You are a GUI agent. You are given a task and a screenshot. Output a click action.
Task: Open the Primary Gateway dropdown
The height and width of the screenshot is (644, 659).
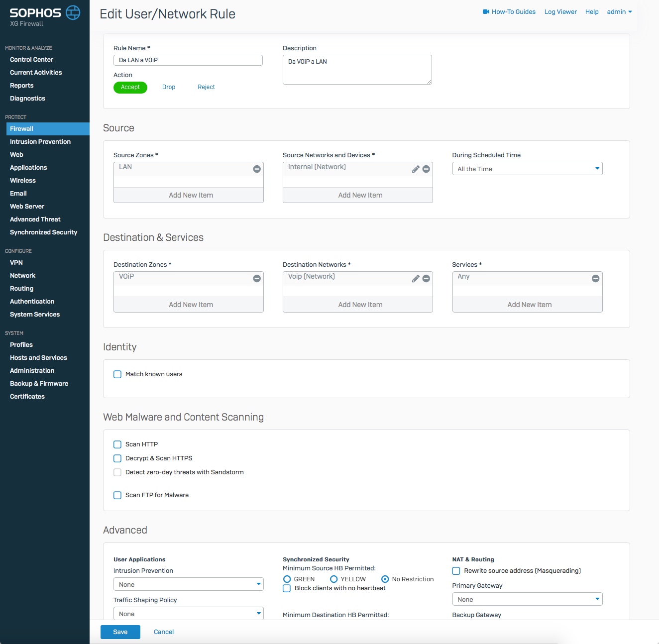click(527, 599)
